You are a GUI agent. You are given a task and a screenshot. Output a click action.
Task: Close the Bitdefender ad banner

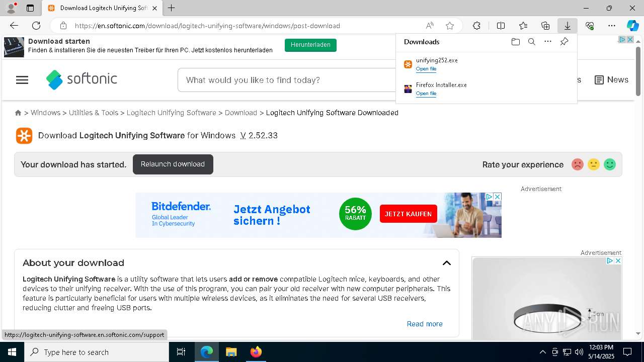point(497,197)
